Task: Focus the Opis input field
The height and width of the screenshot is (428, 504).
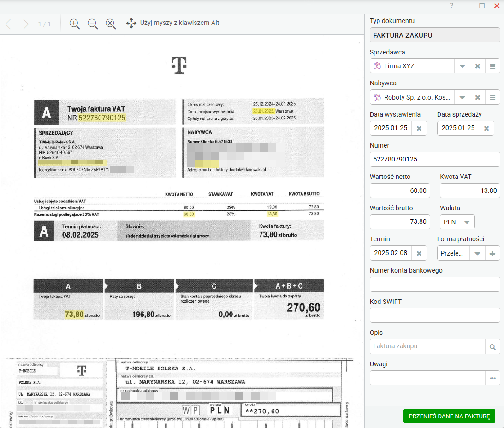Action: [427, 347]
